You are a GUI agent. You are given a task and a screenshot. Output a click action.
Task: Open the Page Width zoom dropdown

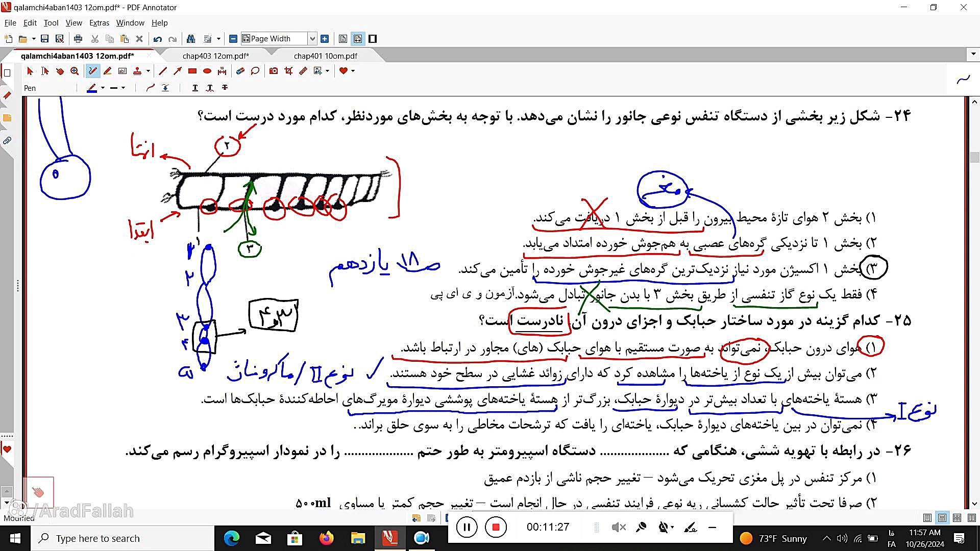point(312,39)
